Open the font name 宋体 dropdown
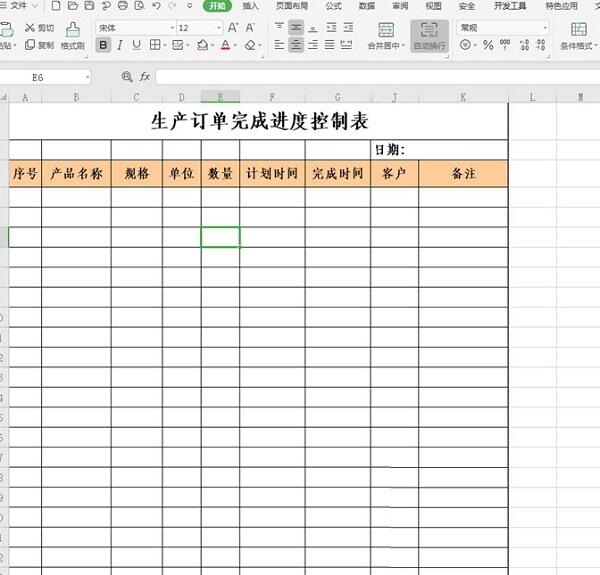600x575 pixels. (172, 28)
